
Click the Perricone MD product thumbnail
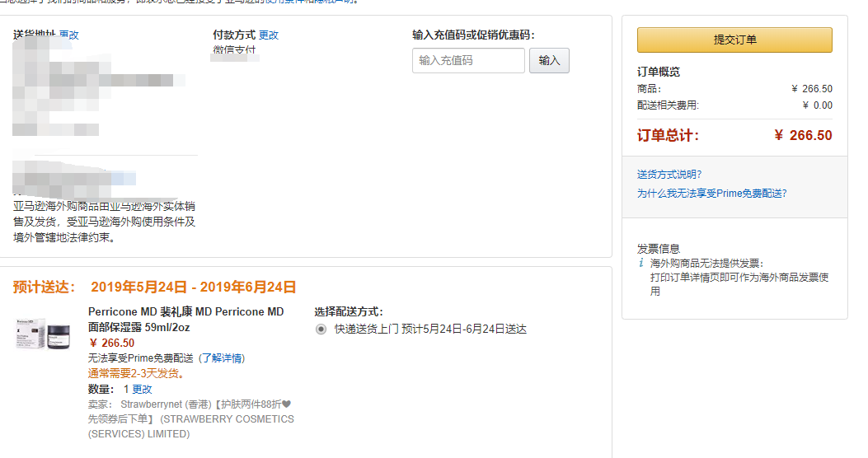coord(43,334)
